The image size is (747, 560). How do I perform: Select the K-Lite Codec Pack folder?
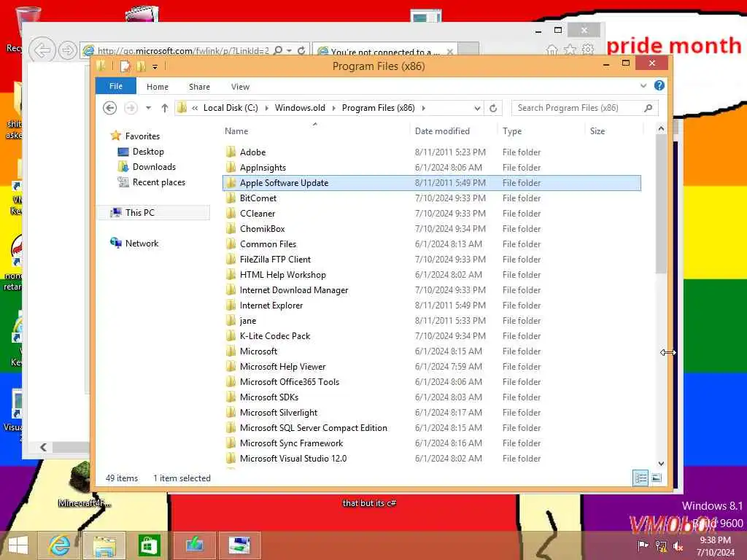click(x=274, y=335)
